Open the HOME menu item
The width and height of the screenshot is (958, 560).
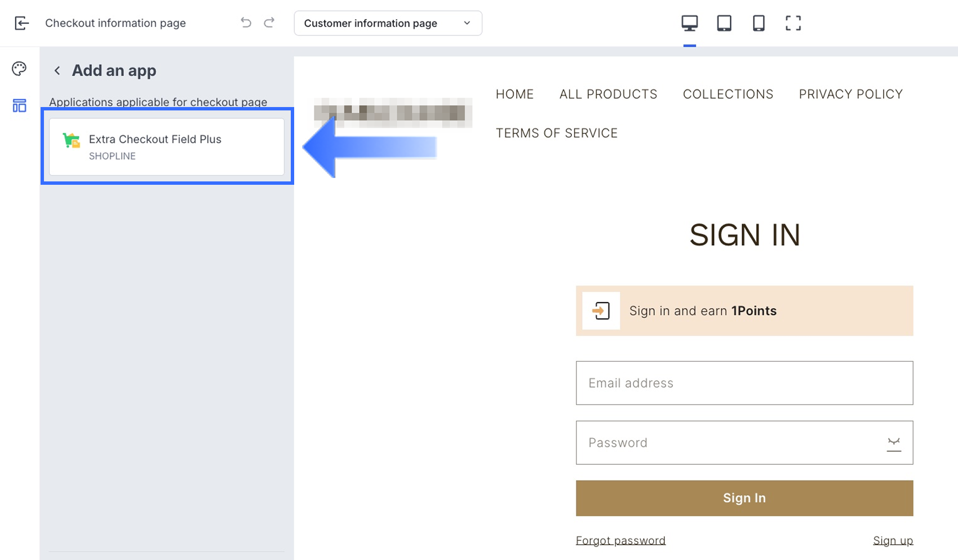pyautogui.click(x=515, y=94)
